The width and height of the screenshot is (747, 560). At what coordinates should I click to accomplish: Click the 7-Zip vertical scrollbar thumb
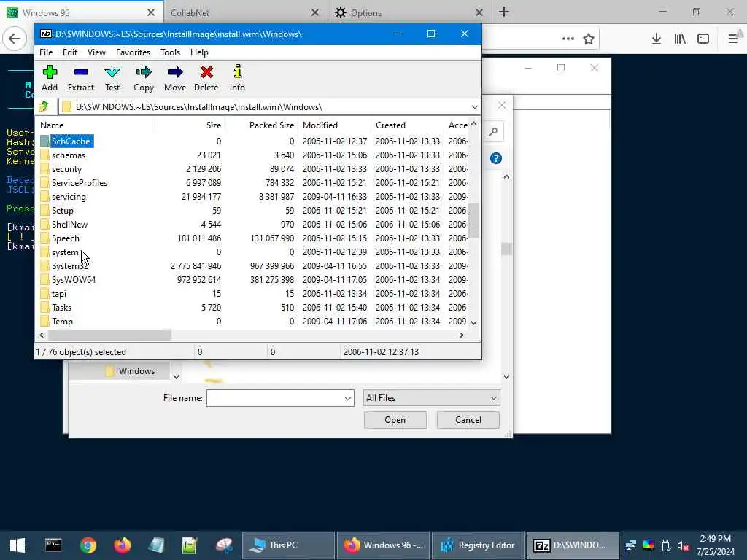[473, 220]
